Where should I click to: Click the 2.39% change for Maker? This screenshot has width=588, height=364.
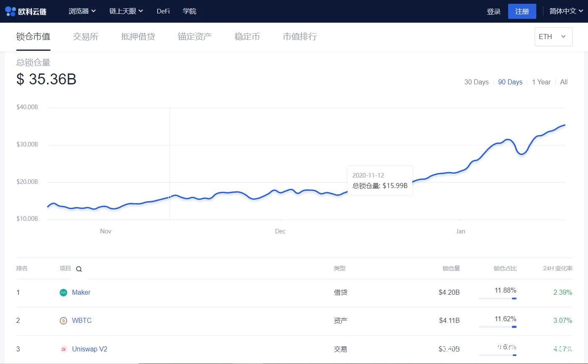point(563,293)
